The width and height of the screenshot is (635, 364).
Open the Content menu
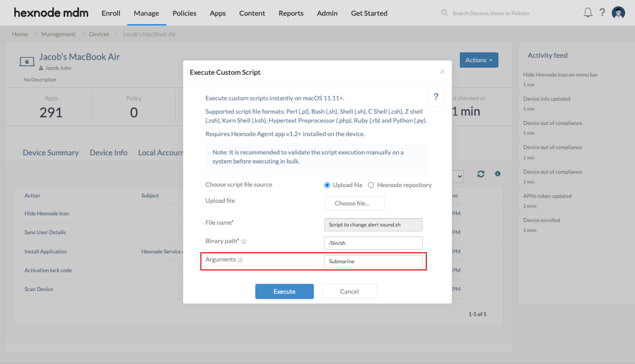point(252,13)
